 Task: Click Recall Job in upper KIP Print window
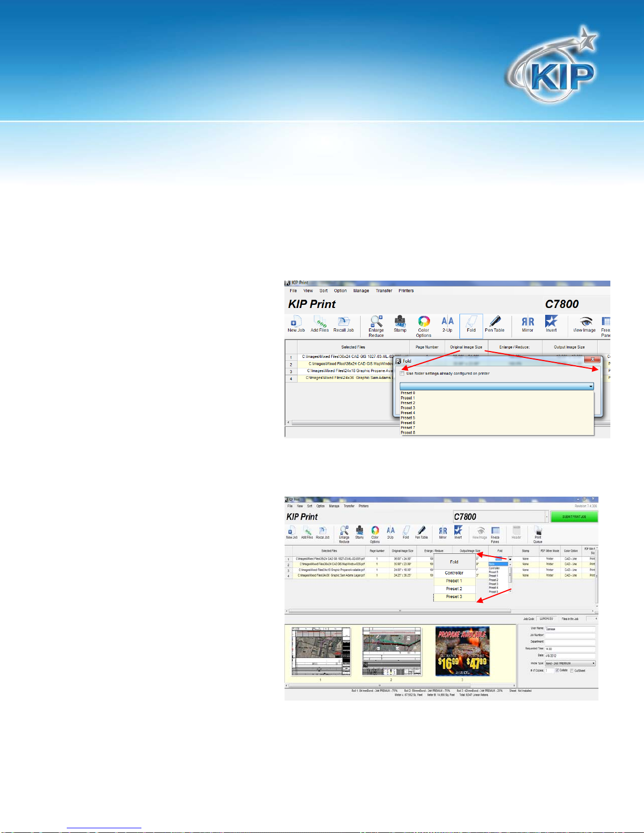343,324
